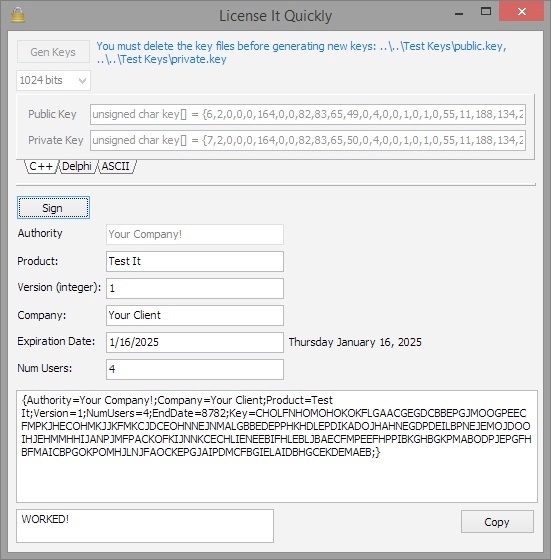Click the Company field containing Your Client
Image resolution: width=551 pixels, height=560 pixels.
[x=195, y=315]
